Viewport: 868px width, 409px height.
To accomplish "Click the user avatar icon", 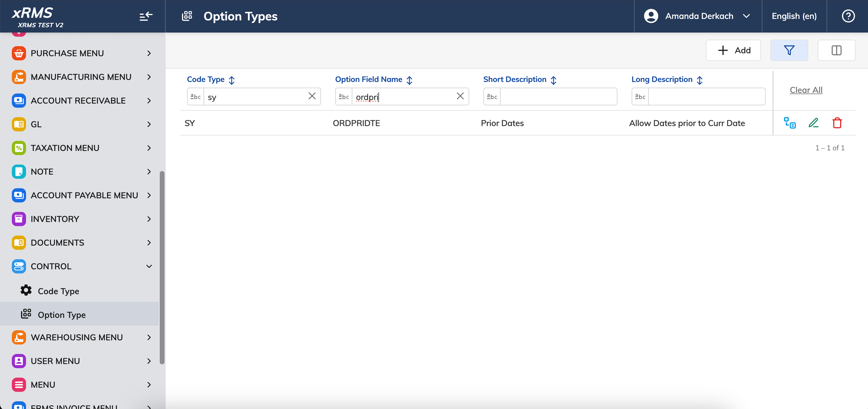I will click(x=651, y=16).
